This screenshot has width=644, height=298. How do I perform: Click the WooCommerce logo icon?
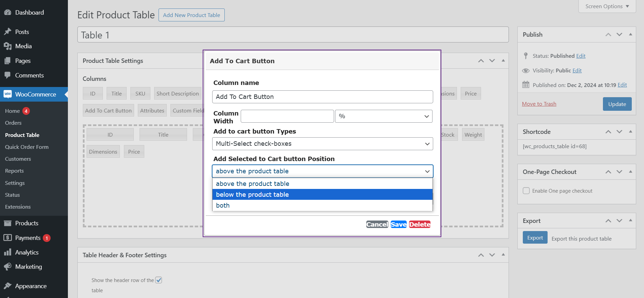[x=7, y=94]
